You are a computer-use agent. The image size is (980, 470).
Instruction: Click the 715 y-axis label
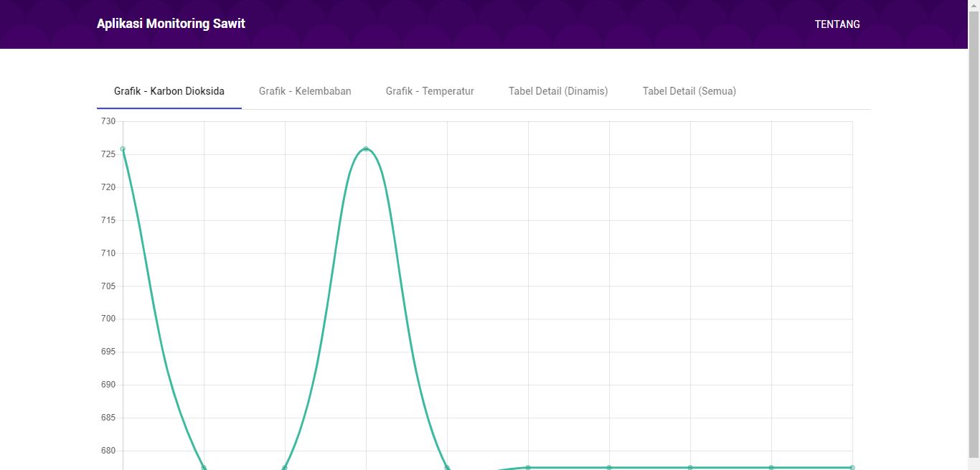108,220
